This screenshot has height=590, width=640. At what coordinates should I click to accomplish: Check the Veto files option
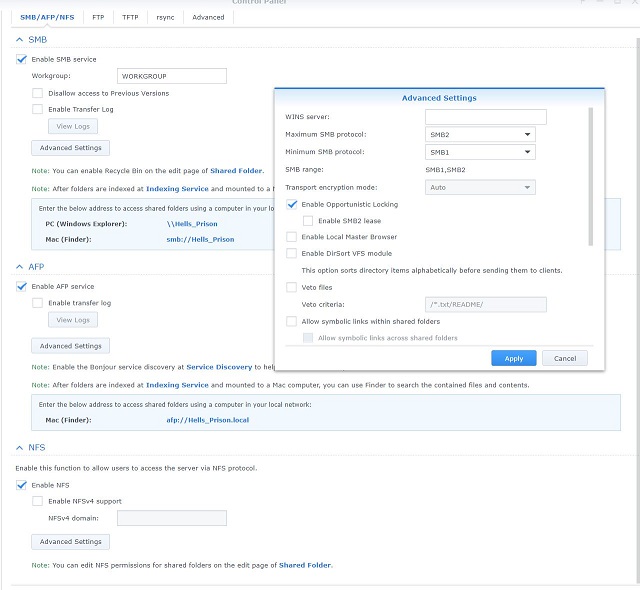292,287
